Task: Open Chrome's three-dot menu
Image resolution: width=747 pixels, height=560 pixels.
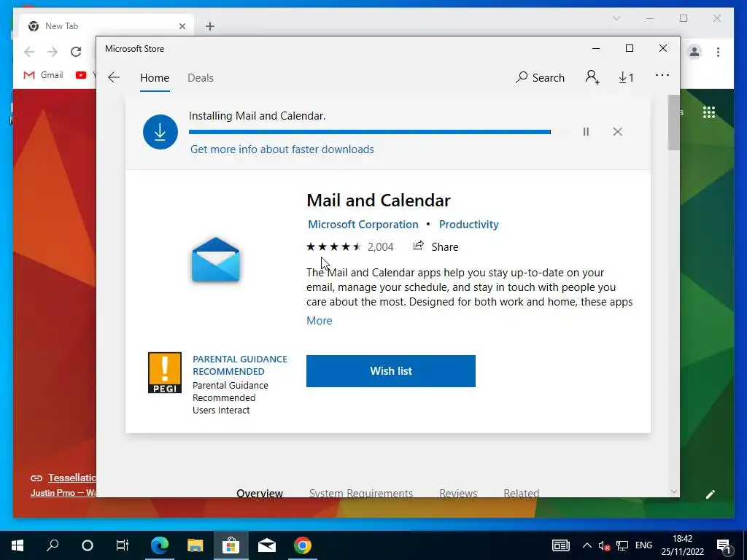Action: pyautogui.click(x=718, y=52)
